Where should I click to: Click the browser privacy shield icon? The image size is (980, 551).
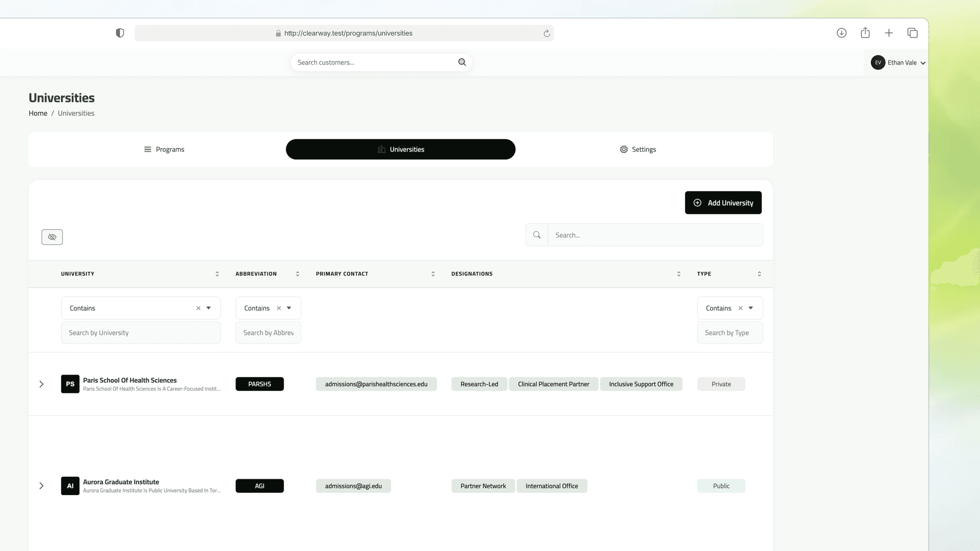click(120, 33)
